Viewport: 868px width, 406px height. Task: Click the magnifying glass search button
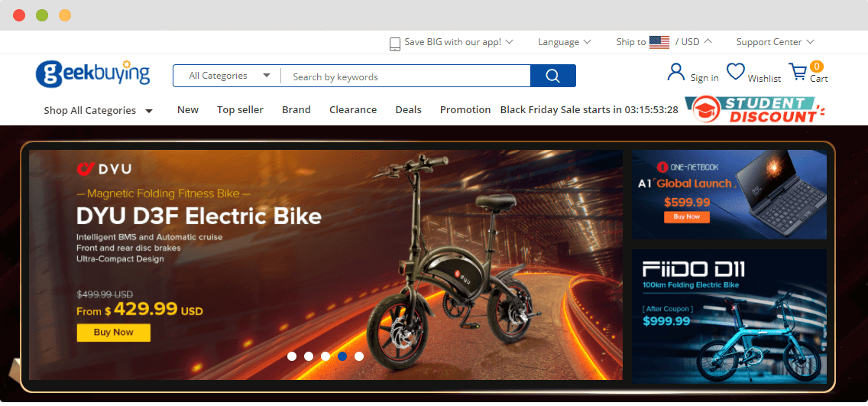tap(552, 76)
